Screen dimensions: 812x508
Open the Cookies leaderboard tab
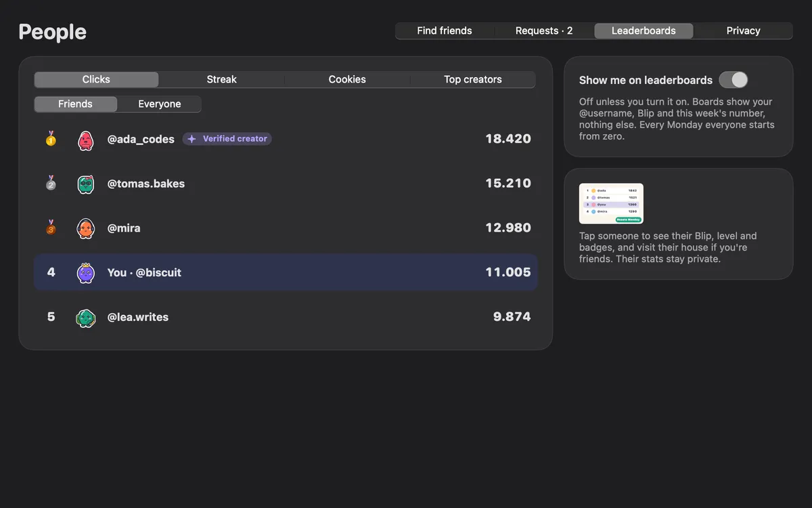(347, 79)
